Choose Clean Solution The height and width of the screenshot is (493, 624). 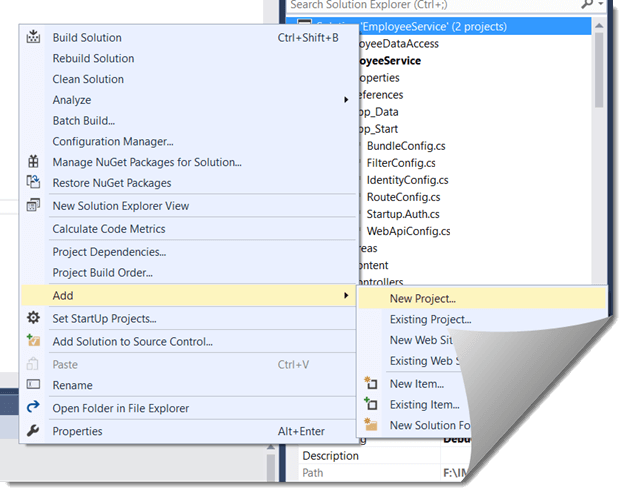[189, 79]
